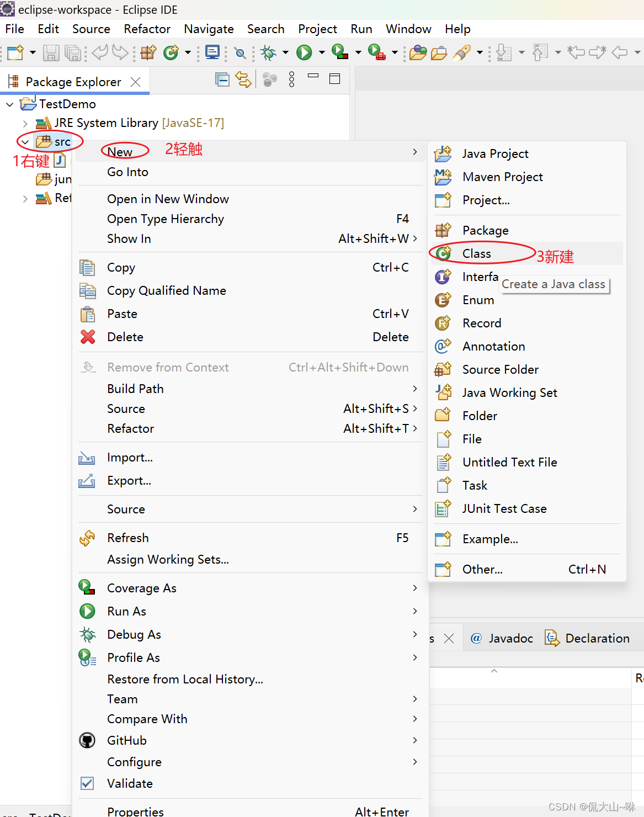
Task: Open the Navigate menu
Action: (209, 29)
